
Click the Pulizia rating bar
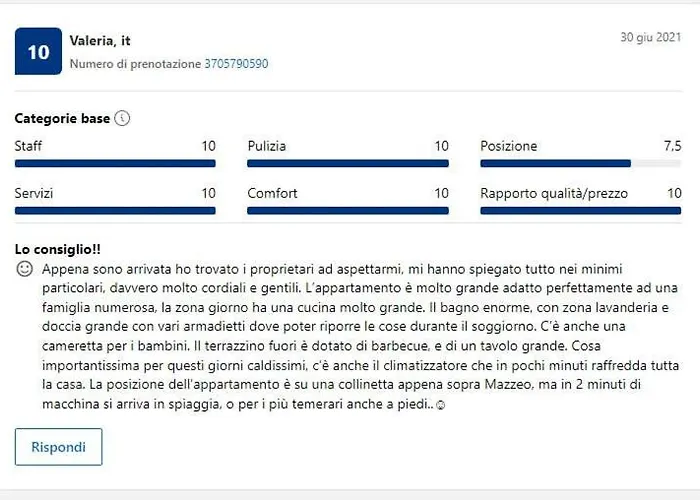(x=348, y=163)
